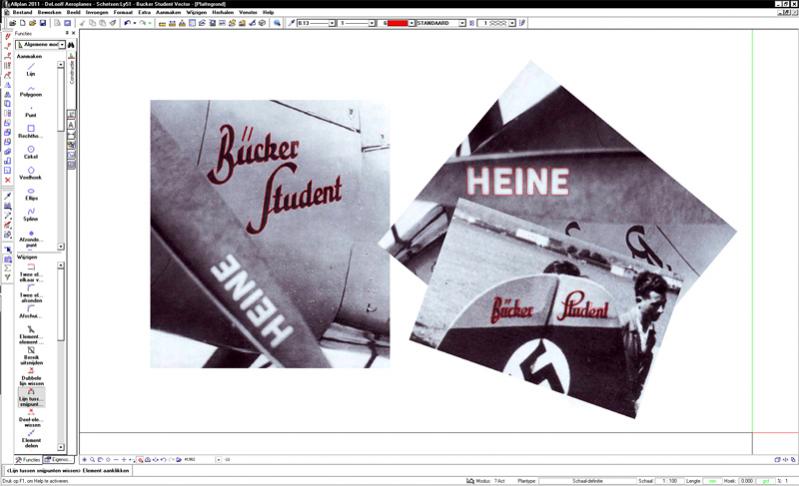Activate Lijn tussen snijpunten wissen tool

click(x=31, y=397)
